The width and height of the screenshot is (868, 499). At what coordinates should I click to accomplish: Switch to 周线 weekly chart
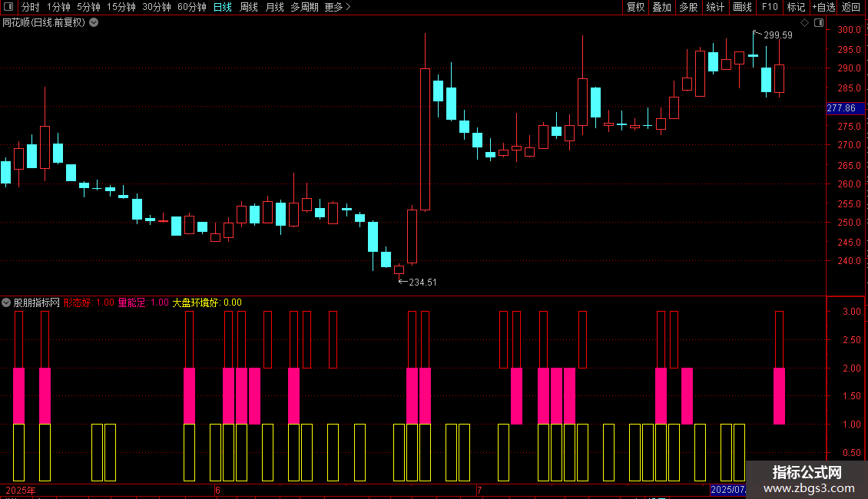click(249, 7)
